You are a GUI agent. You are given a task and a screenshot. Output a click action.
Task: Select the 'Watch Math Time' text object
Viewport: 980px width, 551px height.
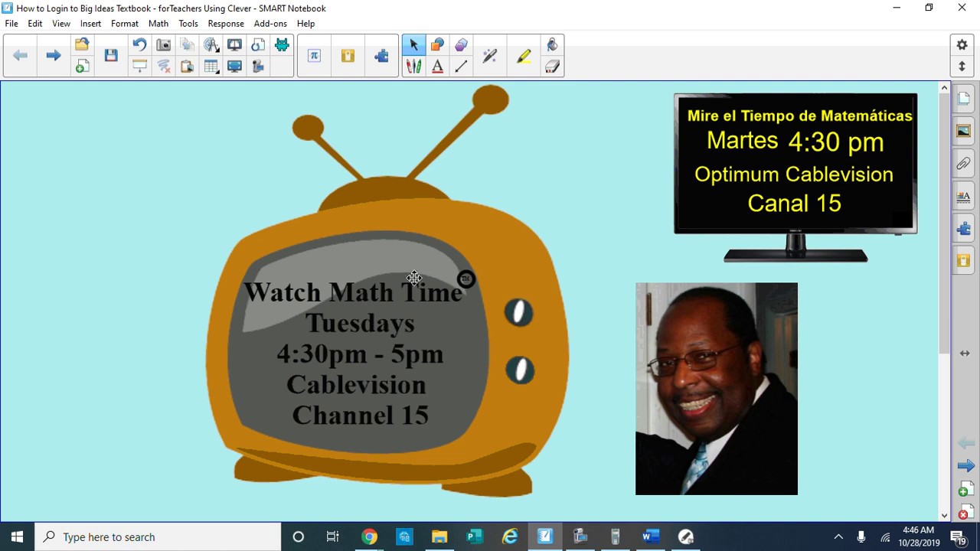[354, 354]
